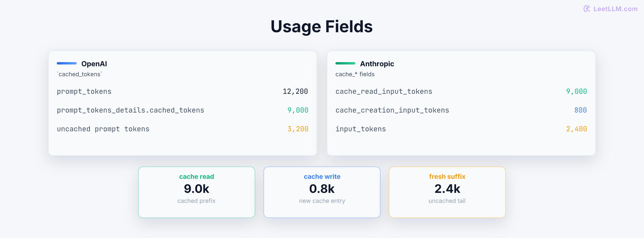Select the prompt_tokens field label
The image size is (644, 238).
click(84, 91)
